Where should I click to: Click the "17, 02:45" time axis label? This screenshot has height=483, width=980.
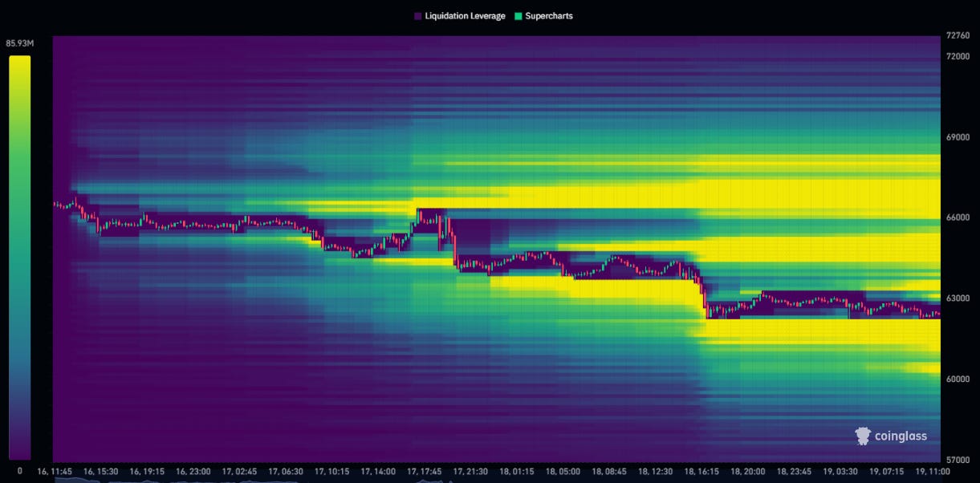tap(239, 472)
